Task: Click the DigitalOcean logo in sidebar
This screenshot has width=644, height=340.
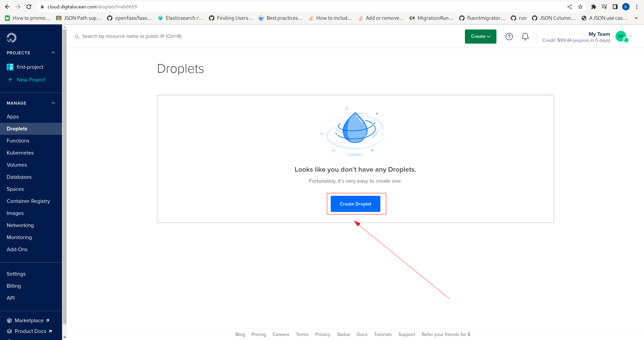Action: [11, 38]
